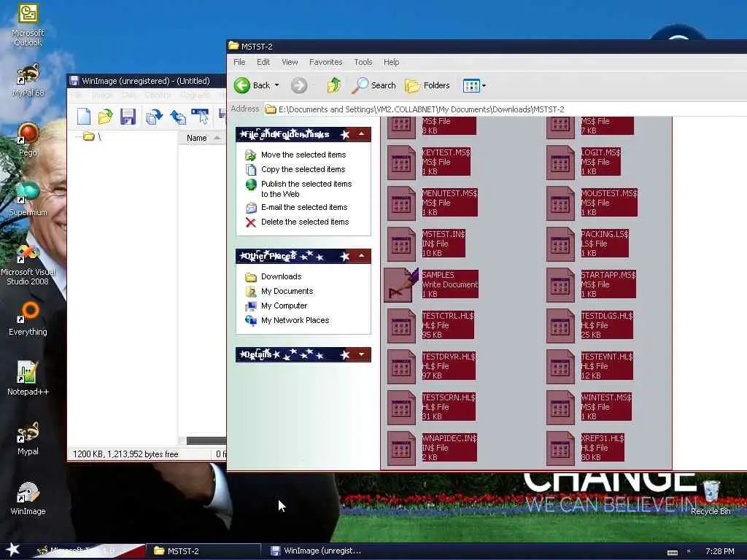Screen dimensions: 747x560
Task: Click the TESTDRVR.HL$ file name
Action: tap(449, 357)
